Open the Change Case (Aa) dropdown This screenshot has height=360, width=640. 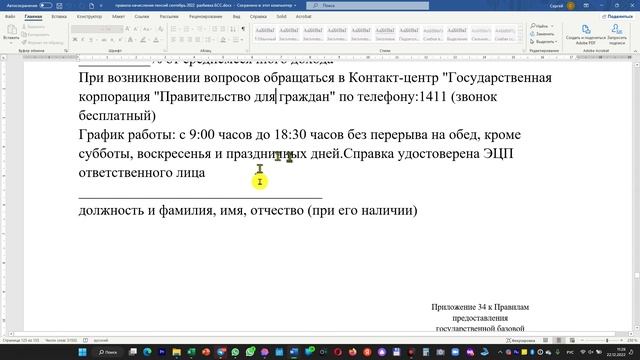pos(147,29)
